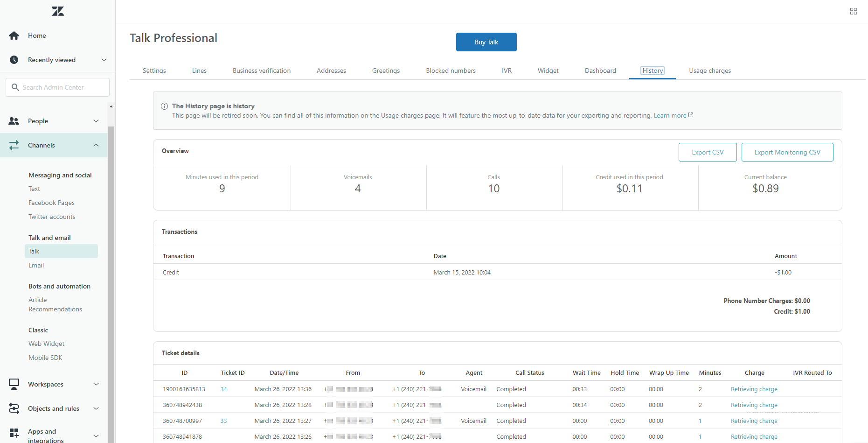This screenshot has height=443, width=868.
Task: Switch to the Lines tab
Action: coord(199,70)
